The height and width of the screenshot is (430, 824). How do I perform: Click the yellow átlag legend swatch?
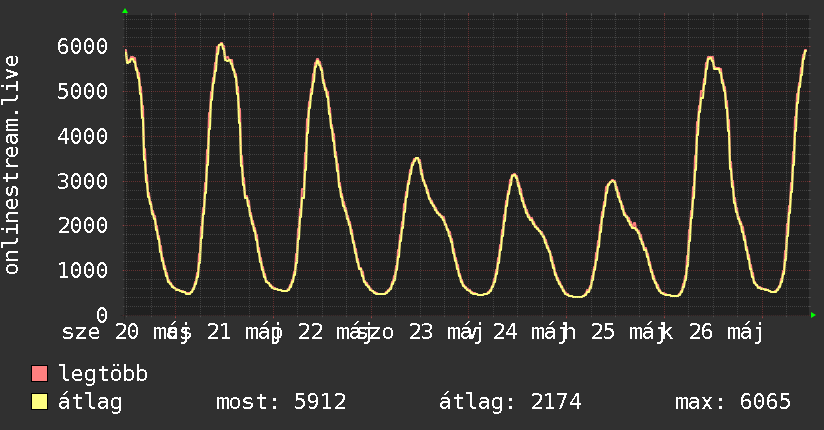[39, 401]
